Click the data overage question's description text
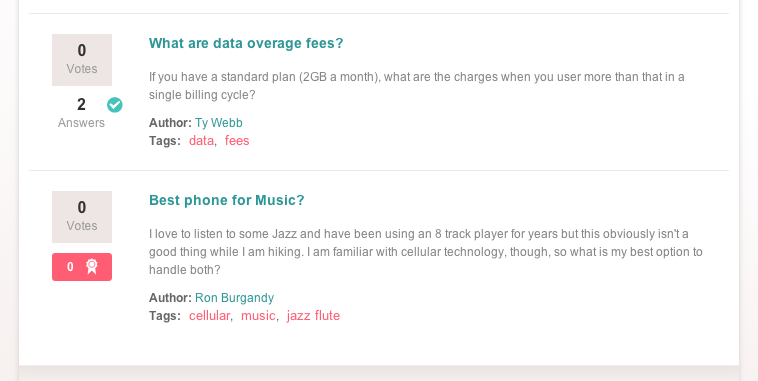Screen dimensions: 758x381 click(x=417, y=86)
